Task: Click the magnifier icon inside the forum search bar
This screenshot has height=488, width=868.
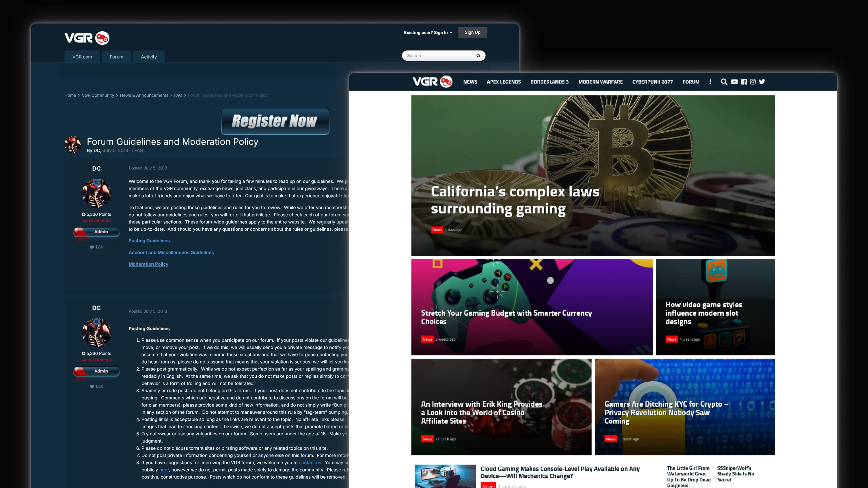Action: 479,55
